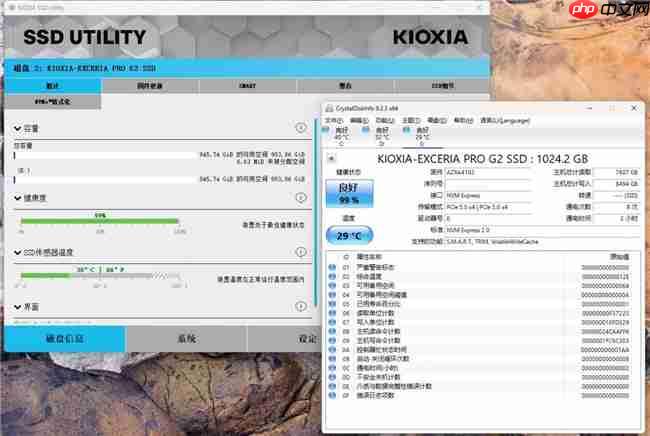The image size is (650, 436).
Task: Click the 良好 99 % health status button
Action: [x=349, y=194]
